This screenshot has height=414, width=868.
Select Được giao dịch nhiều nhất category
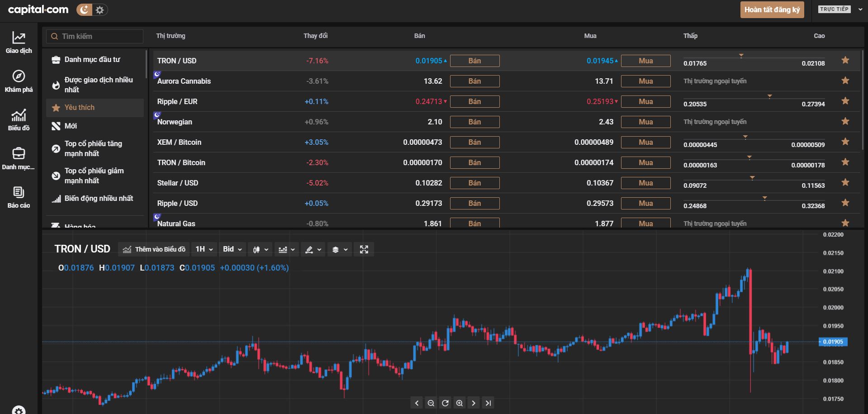pos(95,85)
